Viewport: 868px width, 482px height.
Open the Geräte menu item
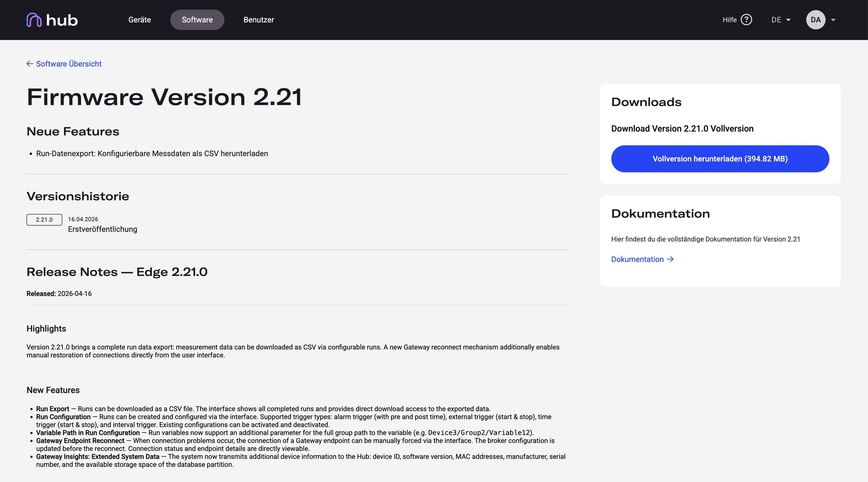(x=139, y=20)
